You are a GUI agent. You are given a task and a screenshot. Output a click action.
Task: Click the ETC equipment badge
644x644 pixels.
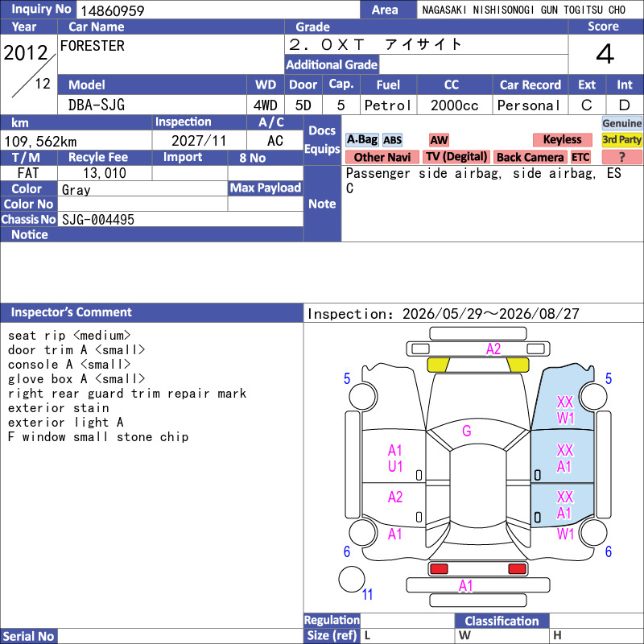click(x=580, y=157)
